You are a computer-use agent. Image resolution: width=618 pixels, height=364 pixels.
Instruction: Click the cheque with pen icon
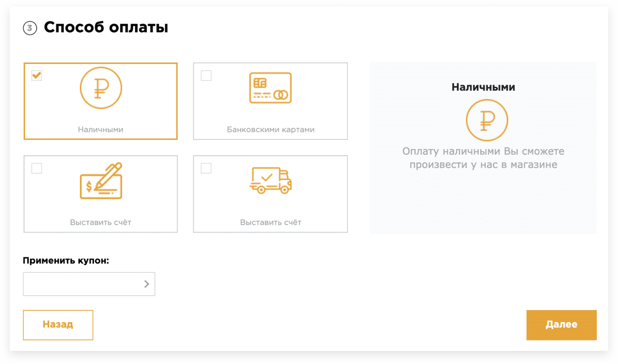pyautogui.click(x=101, y=181)
